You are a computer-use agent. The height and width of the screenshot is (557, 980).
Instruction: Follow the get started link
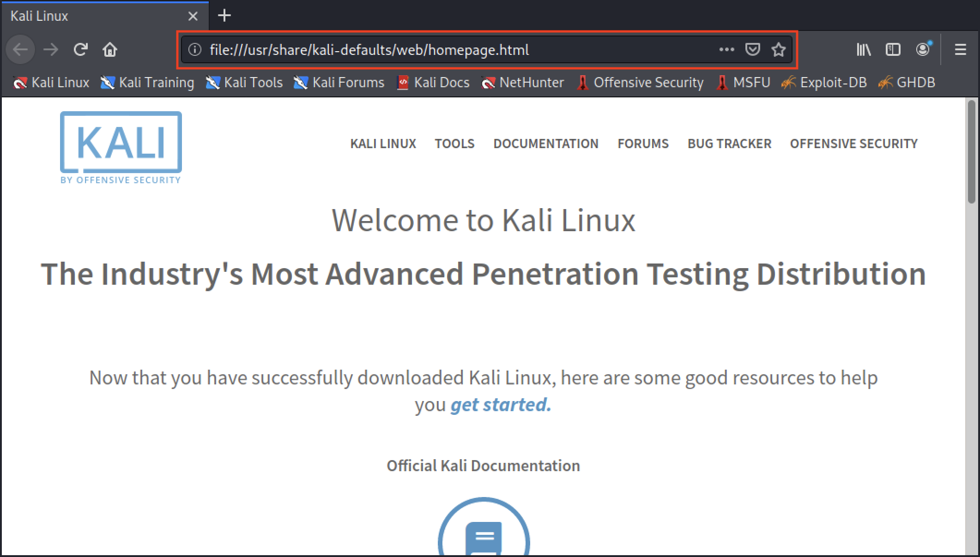pos(501,405)
